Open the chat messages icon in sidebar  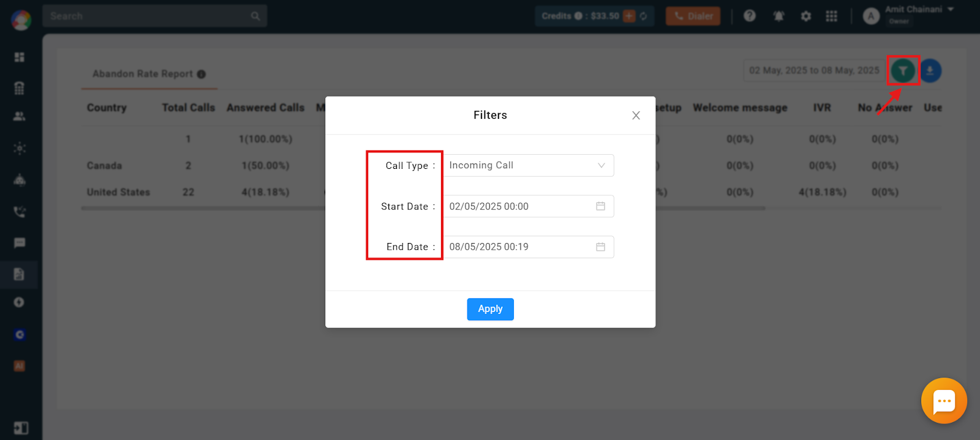tap(20, 243)
